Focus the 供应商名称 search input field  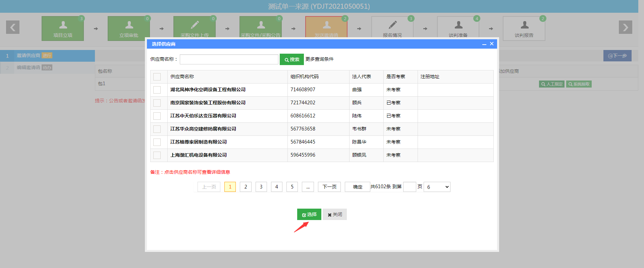click(x=229, y=59)
